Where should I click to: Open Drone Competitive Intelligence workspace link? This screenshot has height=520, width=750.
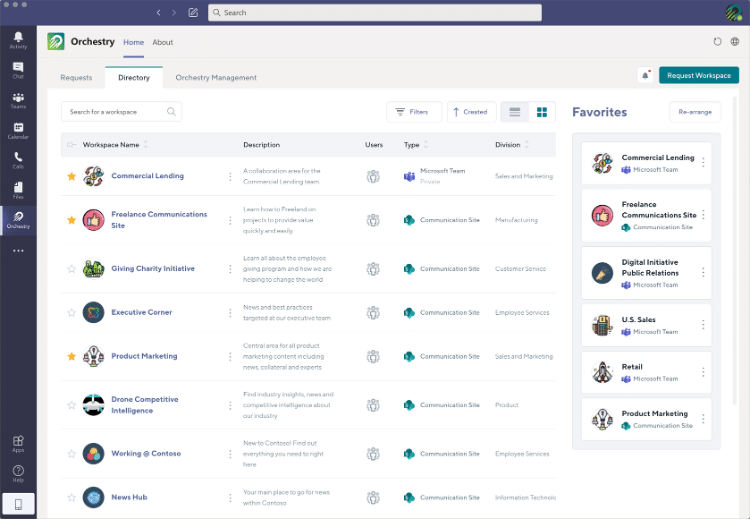click(145, 405)
